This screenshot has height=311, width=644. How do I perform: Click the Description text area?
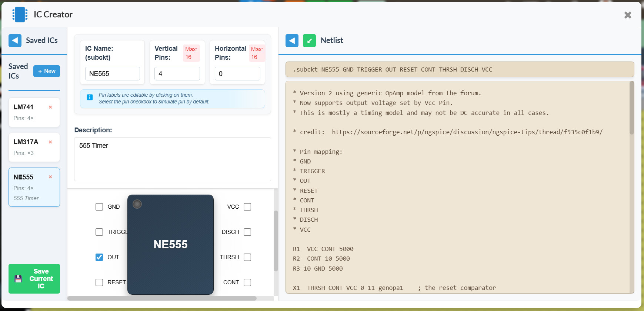[x=173, y=159]
